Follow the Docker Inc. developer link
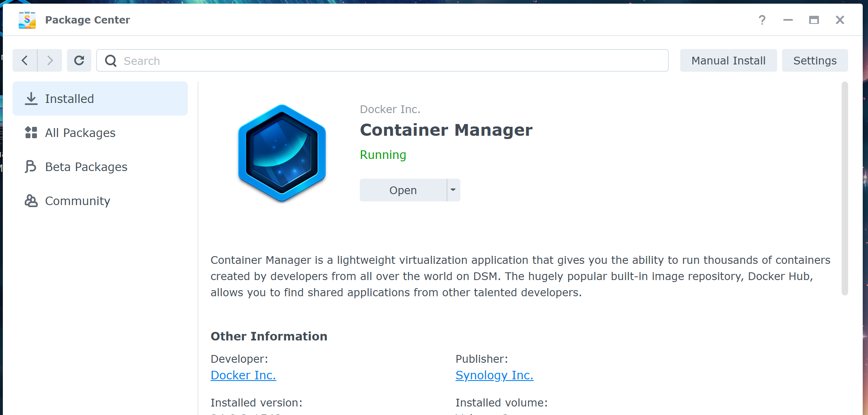The image size is (868, 415). click(243, 375)
